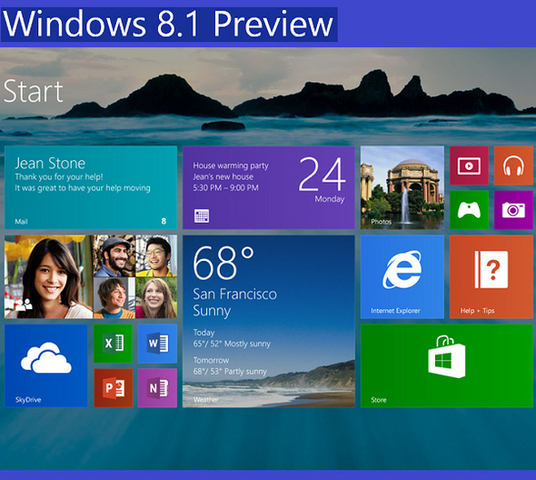Open the Music headphones tile

513,166
